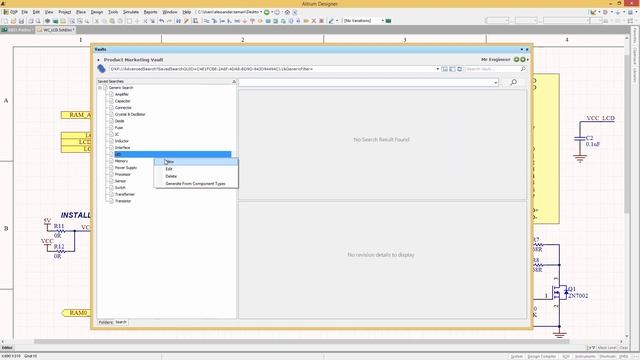Viewport: 640px width, 360px height.
Task: Open the vault address bar dropdown
Action: 438,69
